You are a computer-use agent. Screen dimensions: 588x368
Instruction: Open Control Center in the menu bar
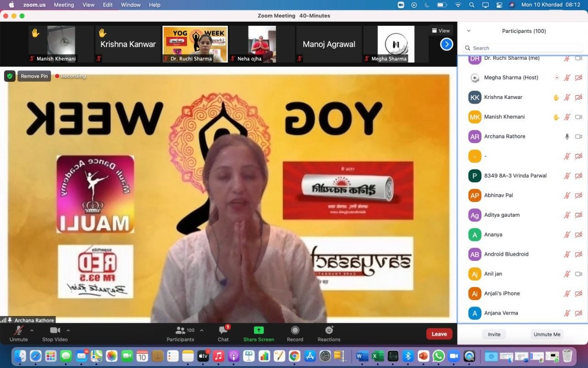499,5
